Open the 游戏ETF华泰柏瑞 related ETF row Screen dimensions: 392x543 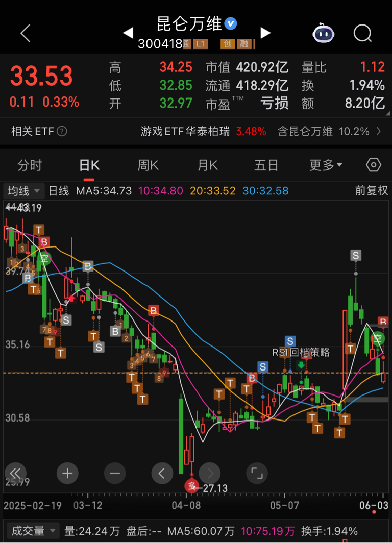tap(196, 131)
